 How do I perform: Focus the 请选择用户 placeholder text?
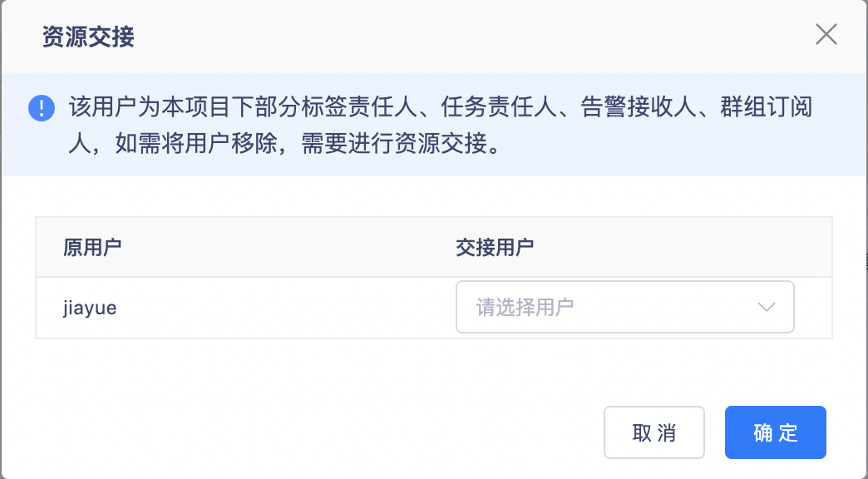[525, 307]
